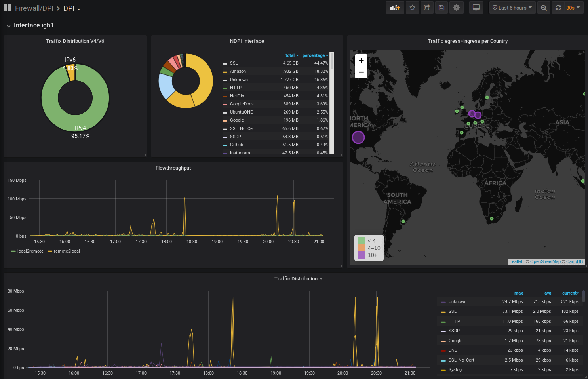Save the dashboard with disk icon

pos(441,8)
